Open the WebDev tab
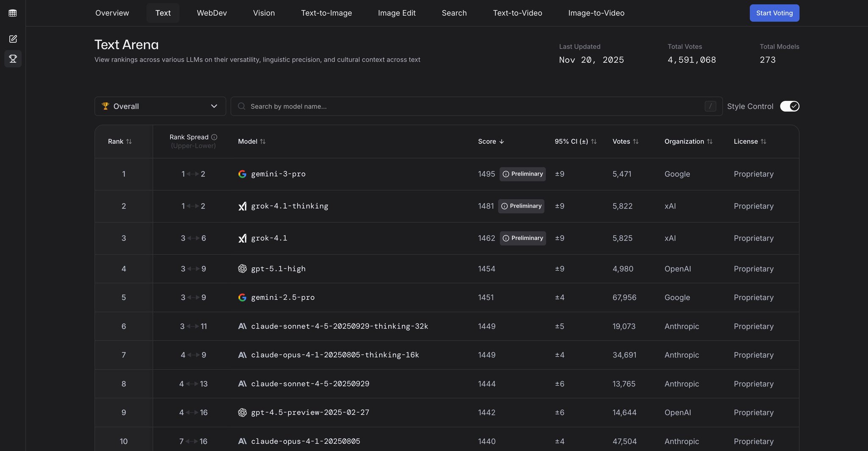This screenshot has width=868, height=451. point(212,13)
